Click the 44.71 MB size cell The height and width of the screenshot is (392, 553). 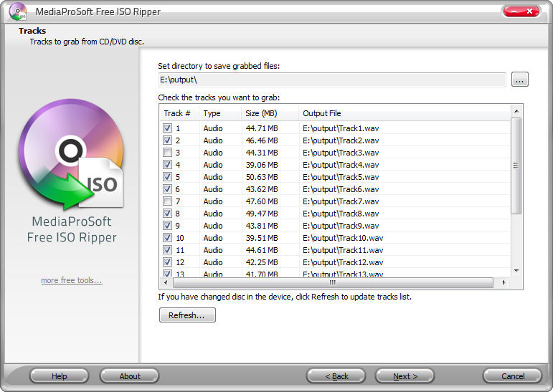click(262, 128)
